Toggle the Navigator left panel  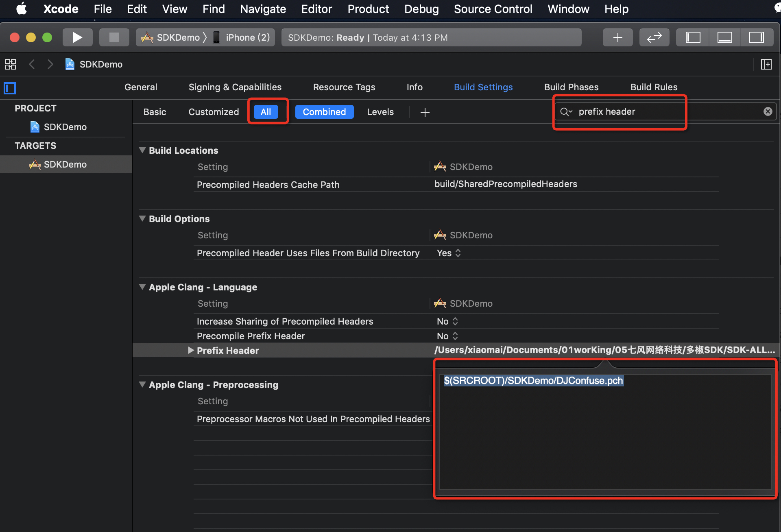pyautogui.click(x=693, y=37)
